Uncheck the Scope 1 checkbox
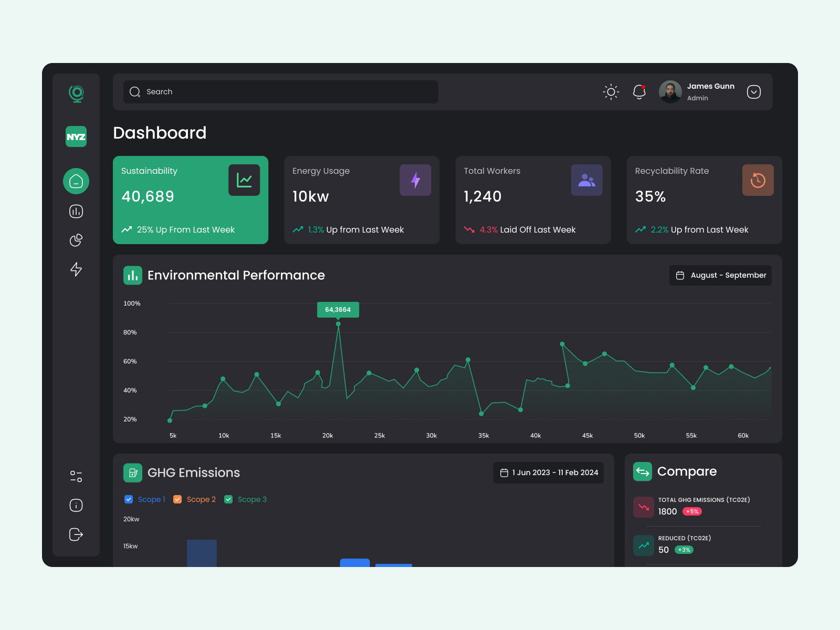This screenshot has width=840, height=630. 129,499
